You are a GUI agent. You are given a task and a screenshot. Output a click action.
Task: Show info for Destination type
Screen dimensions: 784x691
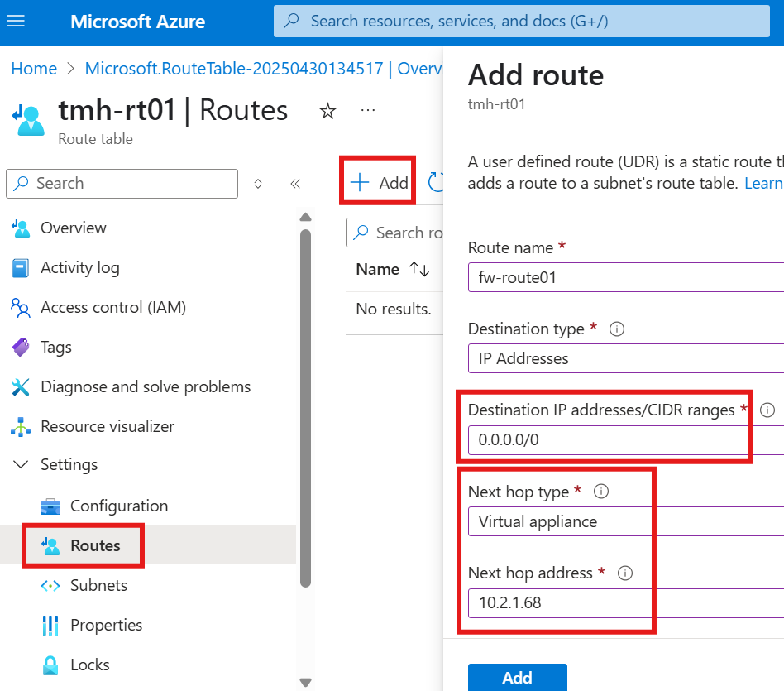[x=617, y=329]
